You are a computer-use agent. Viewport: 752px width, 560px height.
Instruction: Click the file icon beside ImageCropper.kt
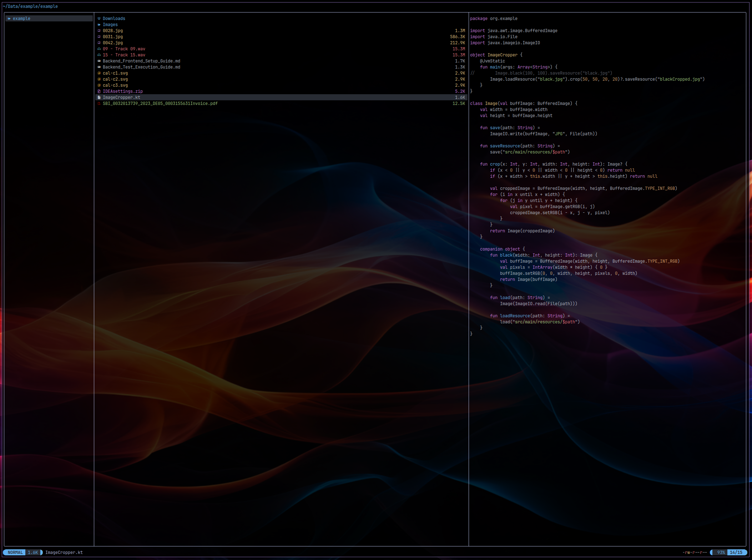tap(99, 97)
